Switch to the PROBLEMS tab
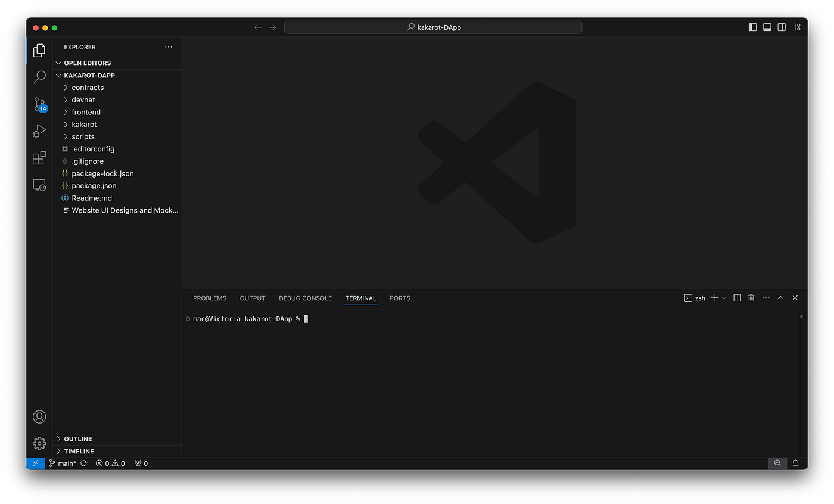Image resolution: width=834 pixels, height=504 pixels. pos(210,298)
